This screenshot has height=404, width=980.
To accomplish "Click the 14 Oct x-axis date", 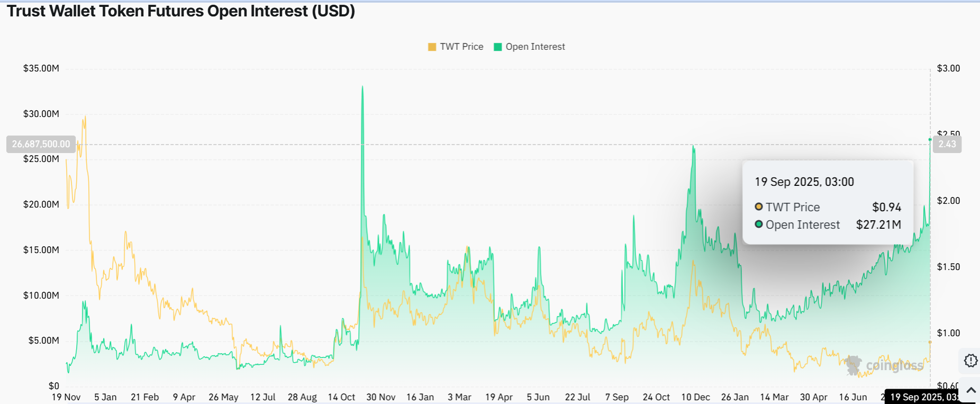I will [x=341, y=397].
